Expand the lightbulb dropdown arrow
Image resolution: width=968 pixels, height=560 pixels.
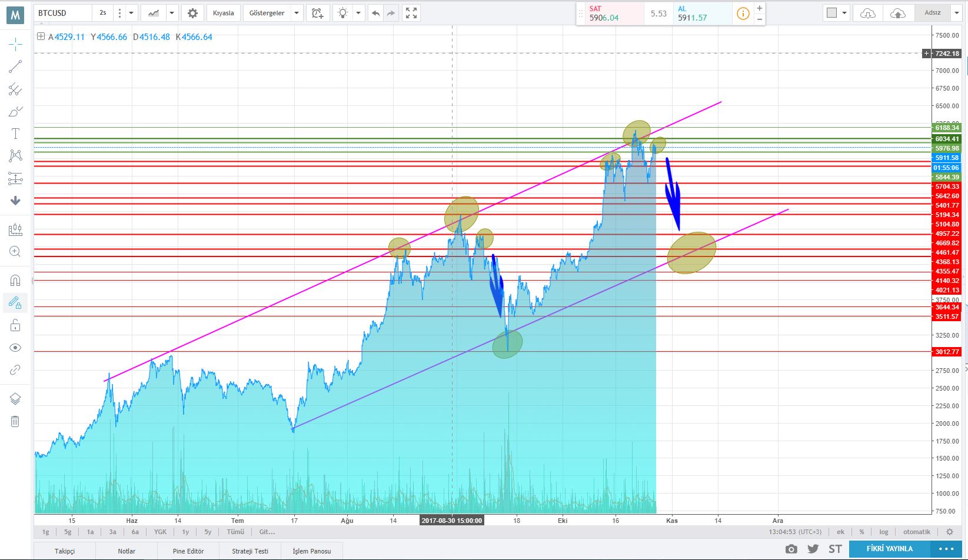358,13
